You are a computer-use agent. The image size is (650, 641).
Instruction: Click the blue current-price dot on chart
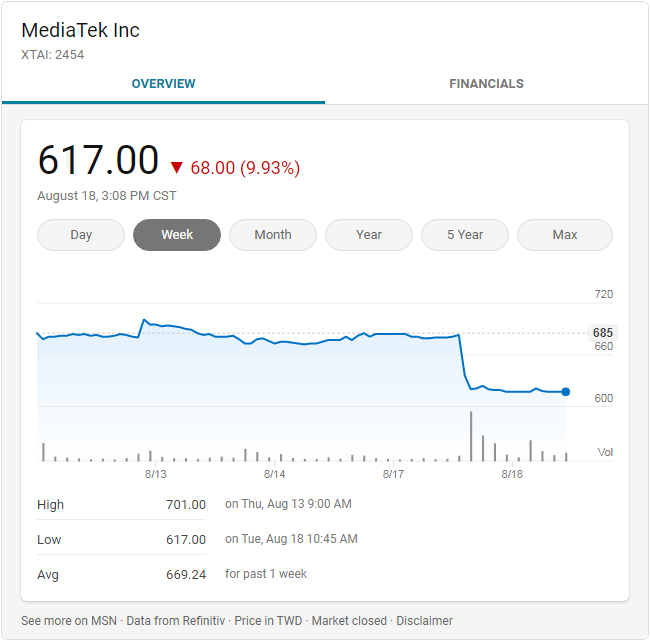tap(566, 392)
